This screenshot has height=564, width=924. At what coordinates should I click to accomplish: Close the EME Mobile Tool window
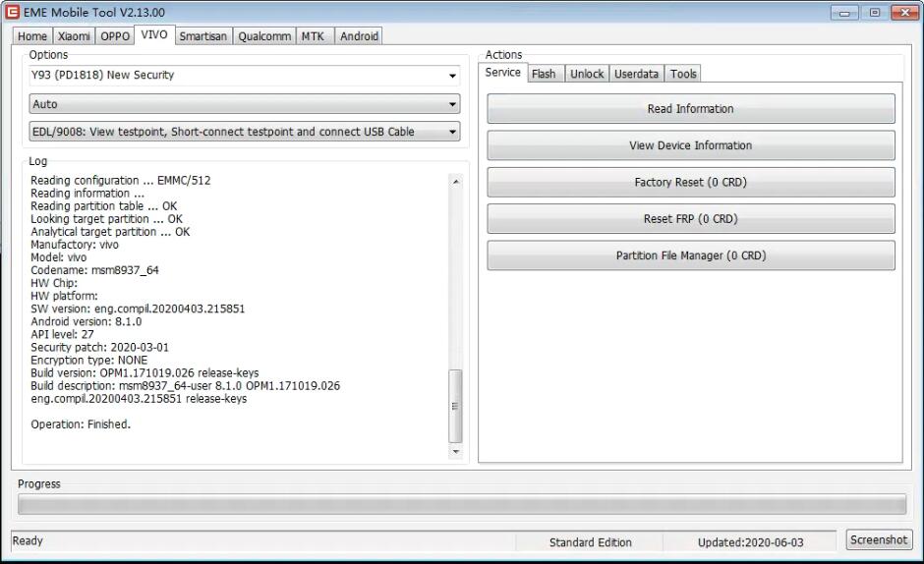click(905, 13)
